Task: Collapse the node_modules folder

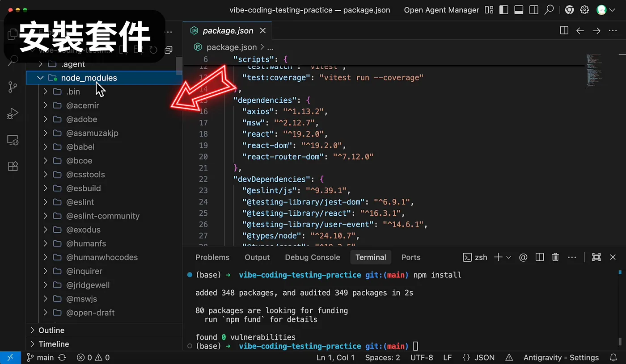Action: pos(40,78)
